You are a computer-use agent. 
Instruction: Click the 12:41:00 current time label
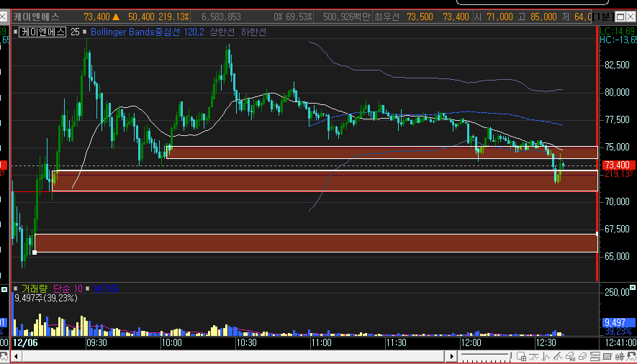[x=620, y=342]
